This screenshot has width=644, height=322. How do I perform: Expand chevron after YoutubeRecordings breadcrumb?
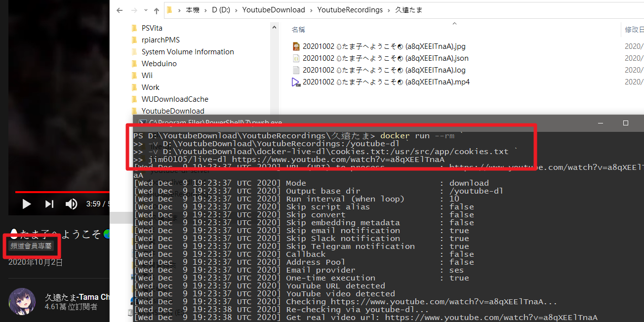tap(389, 10)
